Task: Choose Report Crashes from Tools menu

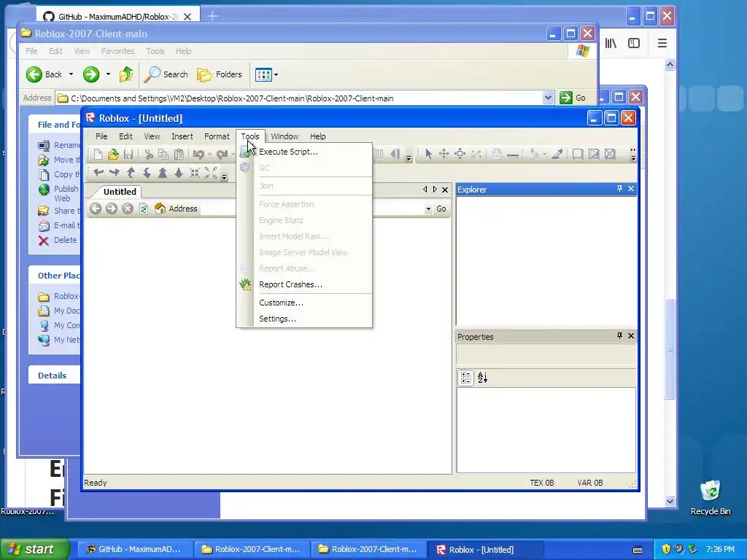Action: point(290,284)
